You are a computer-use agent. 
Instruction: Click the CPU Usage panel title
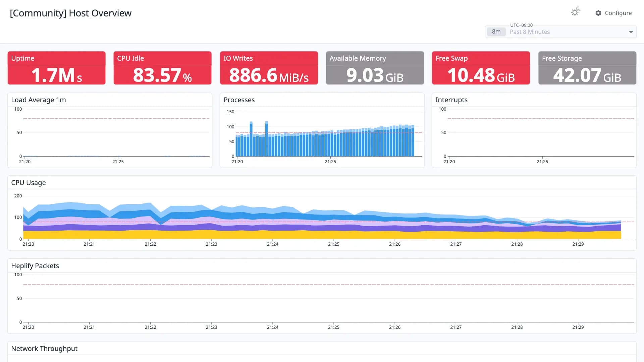[x=29, y=183]
